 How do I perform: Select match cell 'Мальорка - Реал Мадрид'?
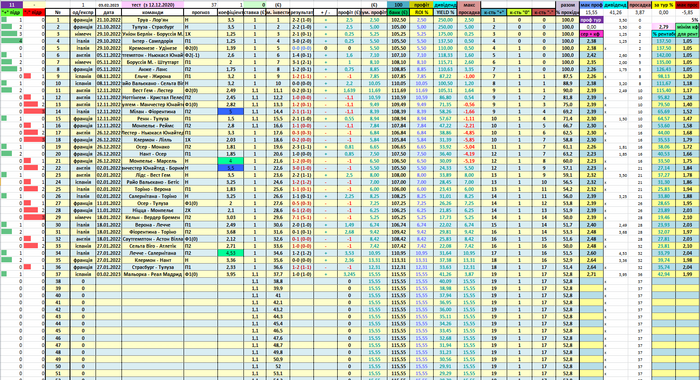point(152,274)
